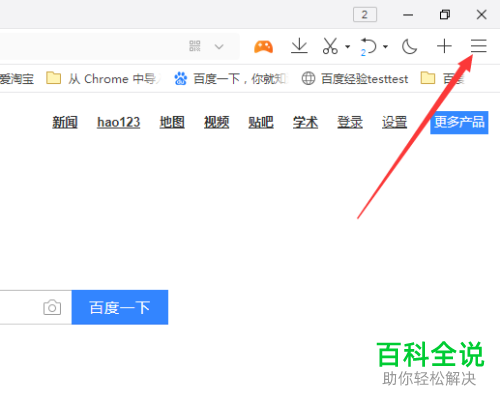Screen dimensions: 500x399
Task: Click the 百度一下 search button
Action: pyautogui.click(x=120, y=307)
